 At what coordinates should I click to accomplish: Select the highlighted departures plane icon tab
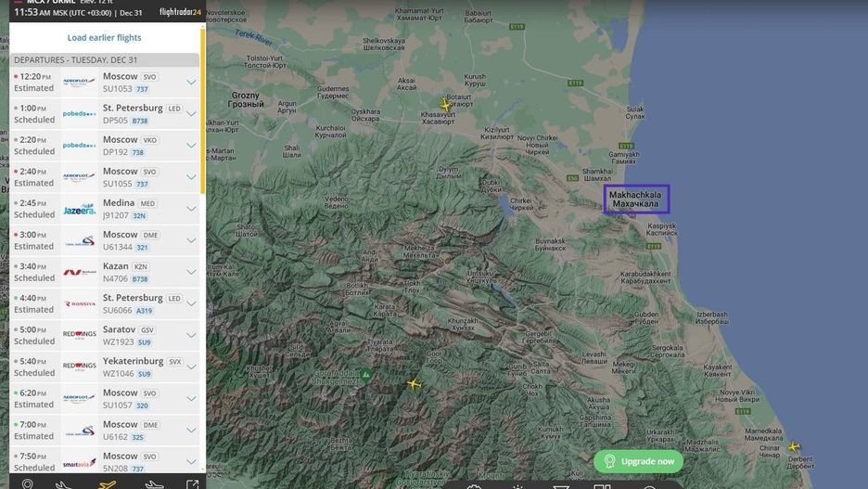[108, 484]
